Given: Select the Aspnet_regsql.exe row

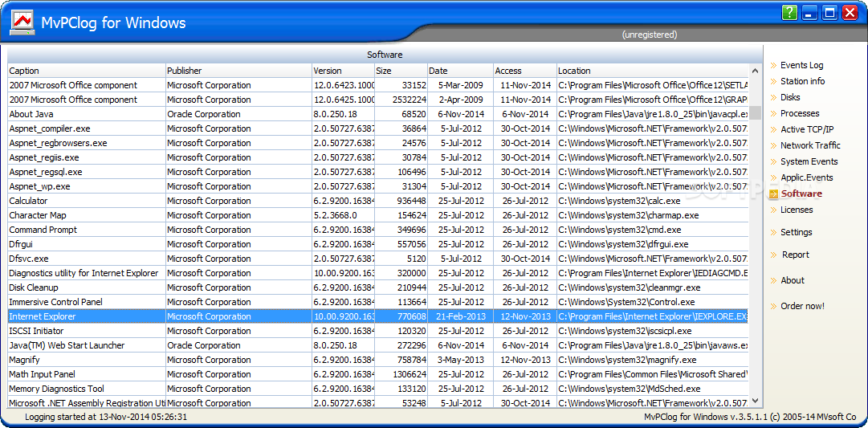Looking at the screenshot, I should click(378, 172).
